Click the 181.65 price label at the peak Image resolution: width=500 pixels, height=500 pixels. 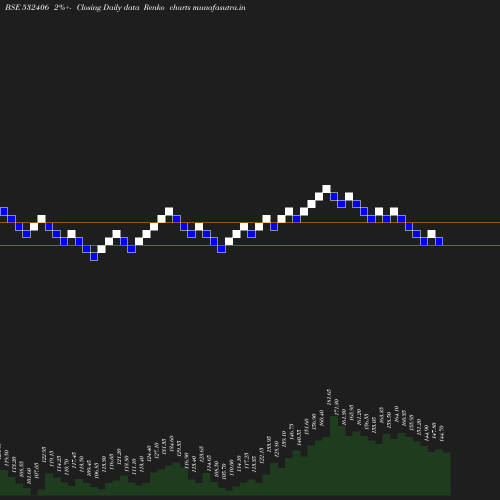coord(329,397)
